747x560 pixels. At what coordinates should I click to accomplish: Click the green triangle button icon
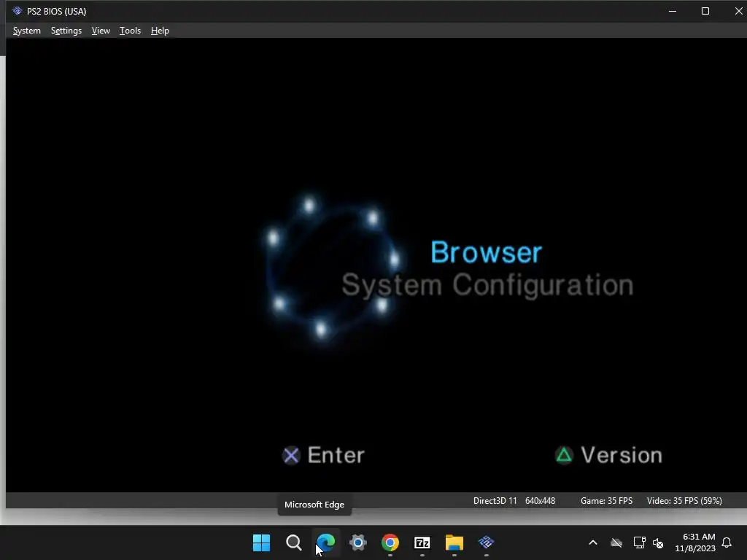click(x=564, y=455)
